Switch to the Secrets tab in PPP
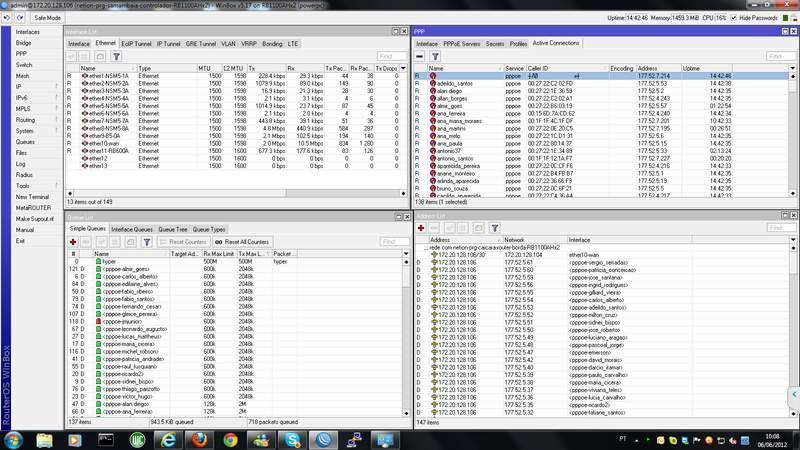This screenshot has height=450, width=800. 495,44
